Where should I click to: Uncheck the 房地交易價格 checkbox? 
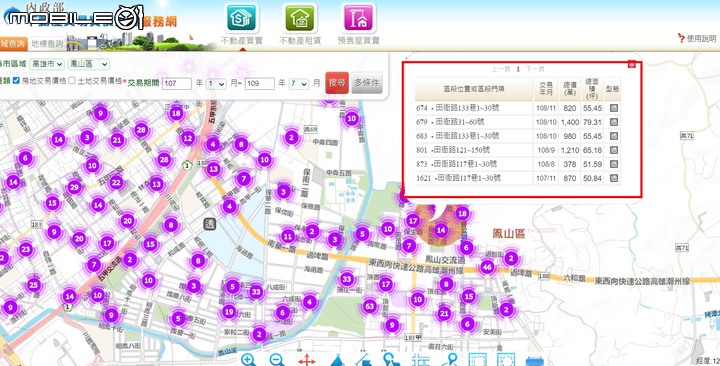16,80
